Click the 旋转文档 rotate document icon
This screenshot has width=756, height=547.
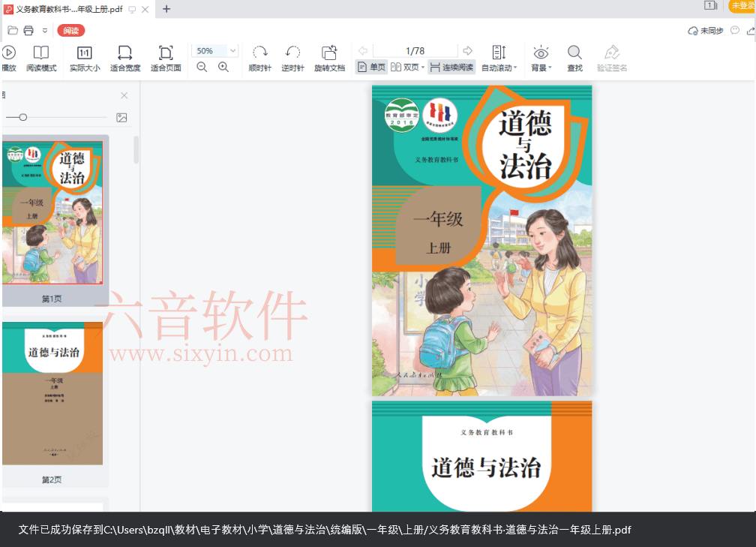point(328,56)
